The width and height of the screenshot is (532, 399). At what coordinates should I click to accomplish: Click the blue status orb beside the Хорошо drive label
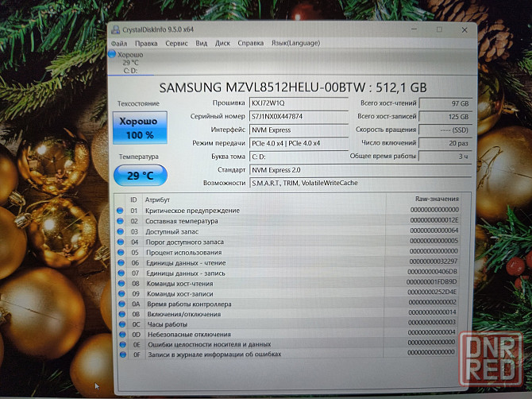pos(112,54)
